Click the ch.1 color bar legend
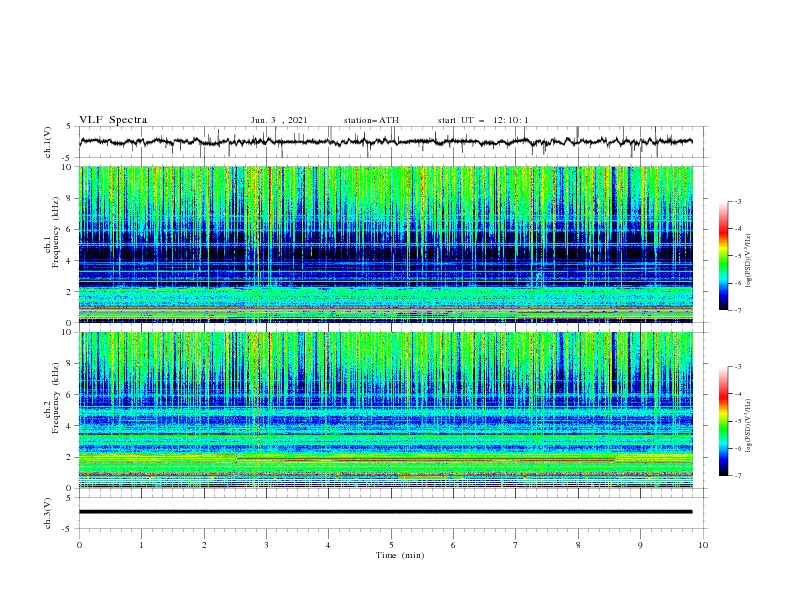This screenshot has width=792, height=612. click(x=723, y=256)
